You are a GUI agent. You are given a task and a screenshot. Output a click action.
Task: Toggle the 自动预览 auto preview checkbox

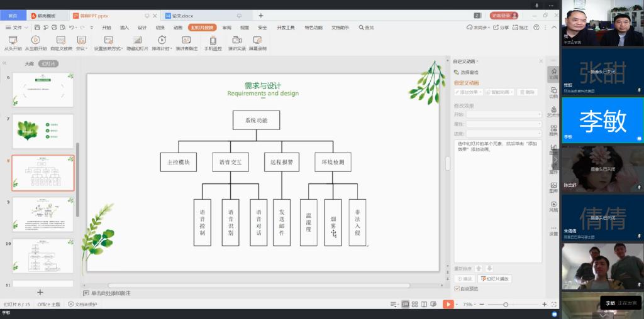coord(457,288)
